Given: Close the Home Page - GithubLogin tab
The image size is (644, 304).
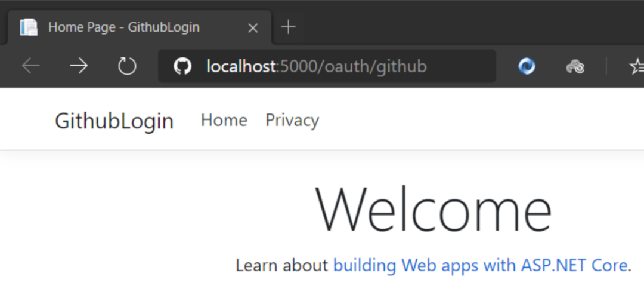Looking at the screenshot, I should [253, 28].
